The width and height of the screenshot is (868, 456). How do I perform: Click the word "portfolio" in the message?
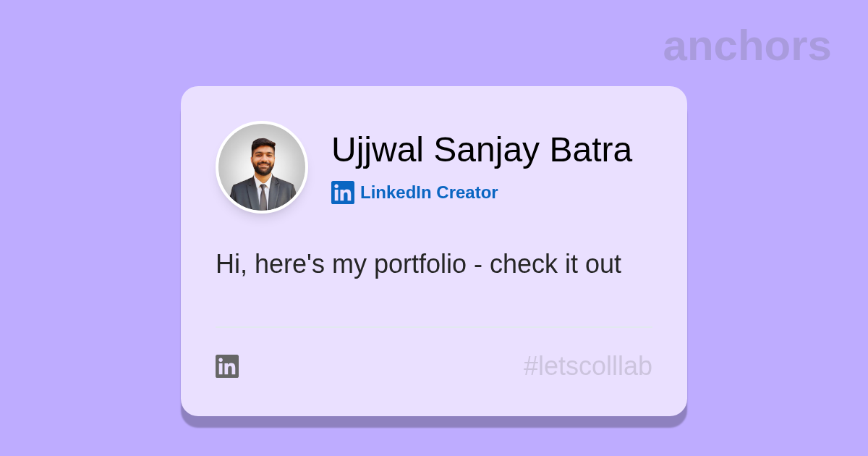coord(420,264)
